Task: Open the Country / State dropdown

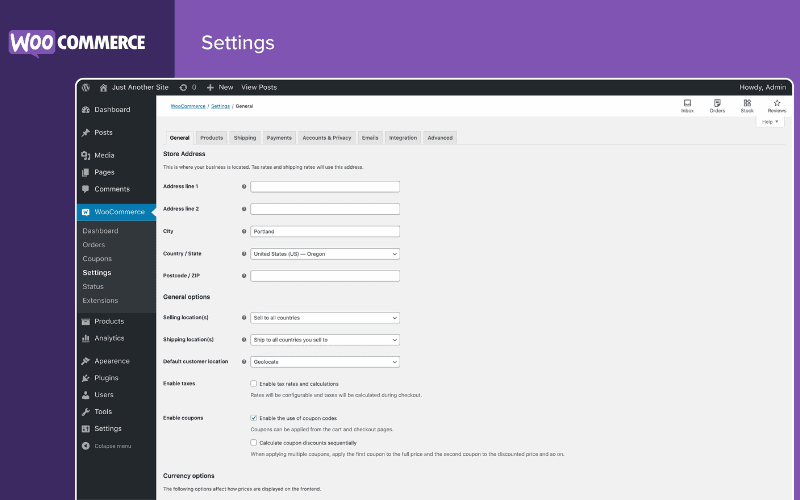Action: point(325,254)
